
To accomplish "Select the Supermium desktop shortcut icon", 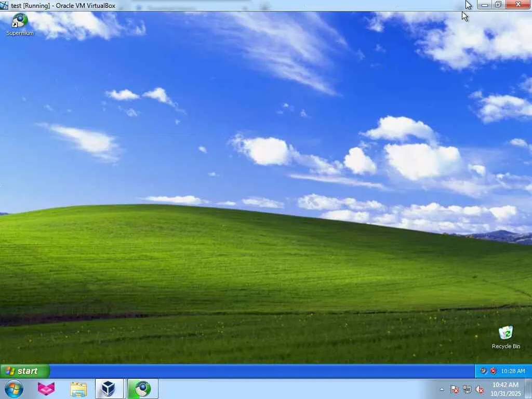I will pyautogui.click(x=20, y=24).
